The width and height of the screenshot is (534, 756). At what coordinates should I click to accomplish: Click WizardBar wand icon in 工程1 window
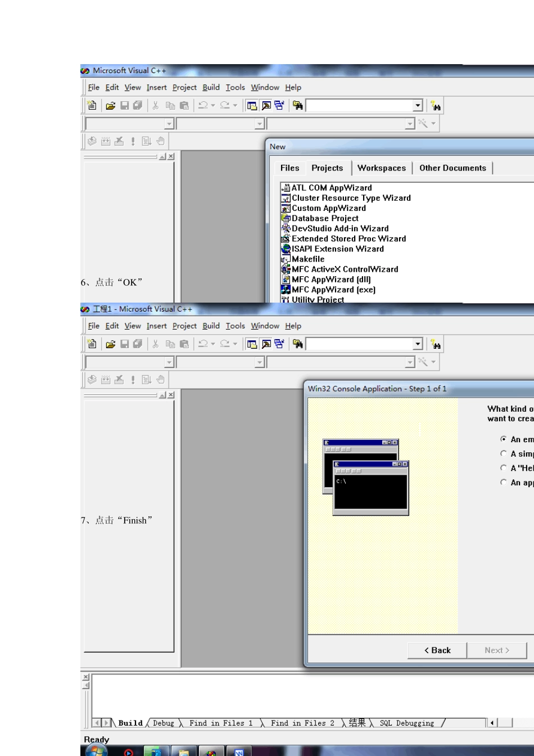423,362
